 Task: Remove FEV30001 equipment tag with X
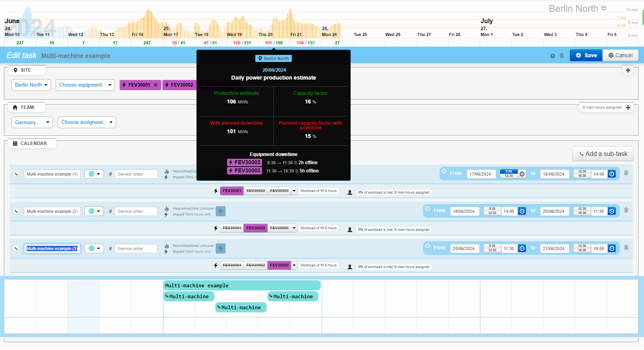click(x=156, y=85)
